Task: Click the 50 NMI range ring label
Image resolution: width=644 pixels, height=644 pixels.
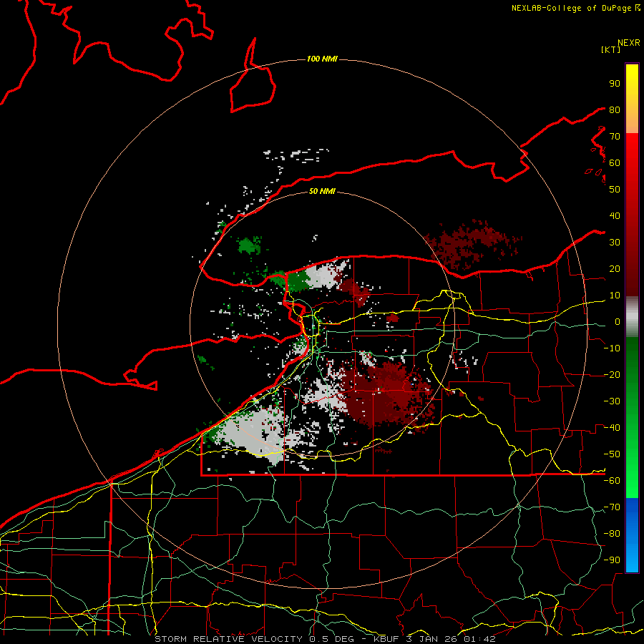Action: (x=322, y=191)
